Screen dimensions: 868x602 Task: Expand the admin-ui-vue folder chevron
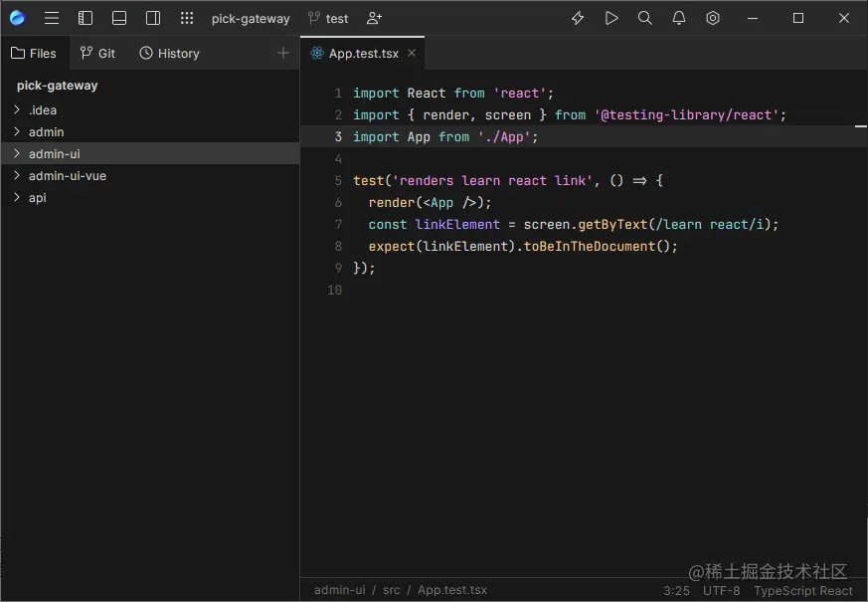(x=17, y=175)
